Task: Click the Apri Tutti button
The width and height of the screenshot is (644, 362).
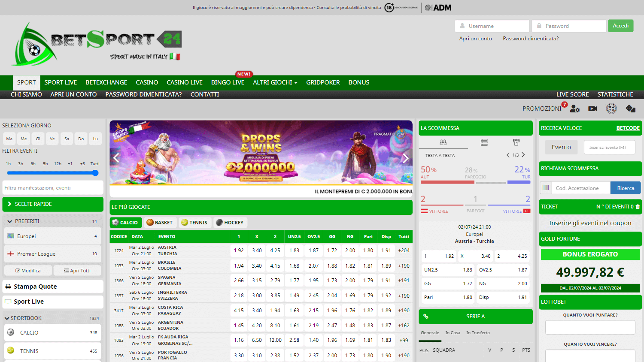Action: click(77, 271)
